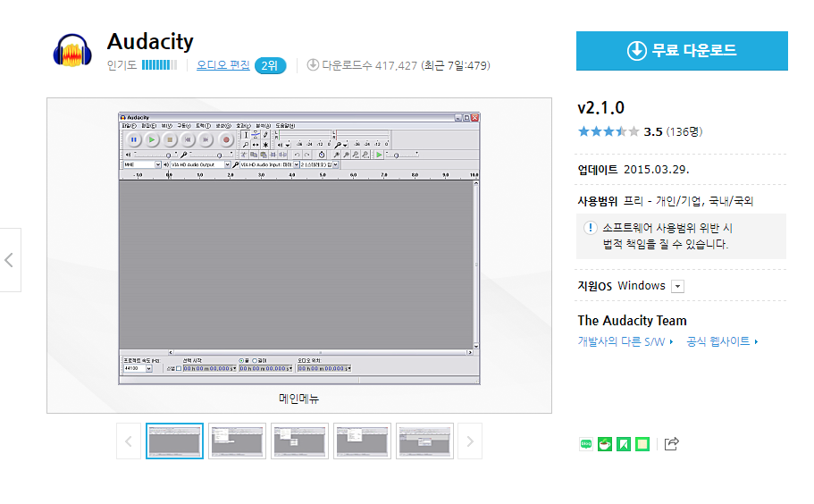Click the Audacity headphones logo icon
The width and height of the screenshot is (814, 504).
click(72, 50)
